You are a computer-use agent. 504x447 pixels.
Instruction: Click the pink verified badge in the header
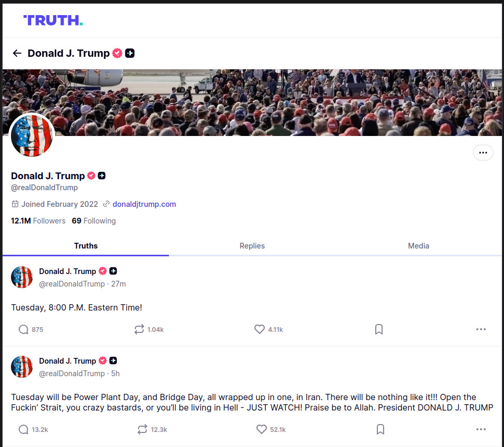(x=117, y=53)
